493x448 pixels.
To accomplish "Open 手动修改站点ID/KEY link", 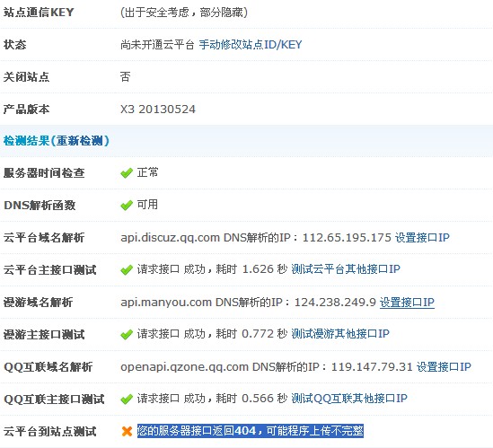I will tap(251, 45).
